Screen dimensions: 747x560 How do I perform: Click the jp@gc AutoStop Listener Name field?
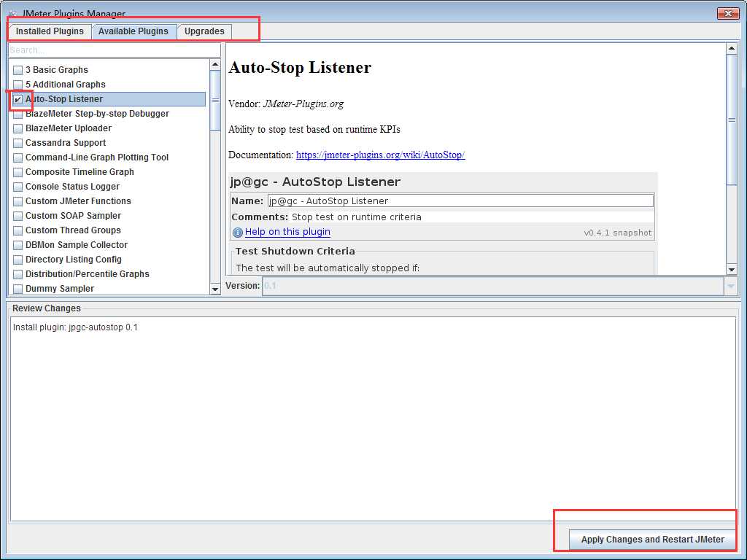click(x=460, y=201)
